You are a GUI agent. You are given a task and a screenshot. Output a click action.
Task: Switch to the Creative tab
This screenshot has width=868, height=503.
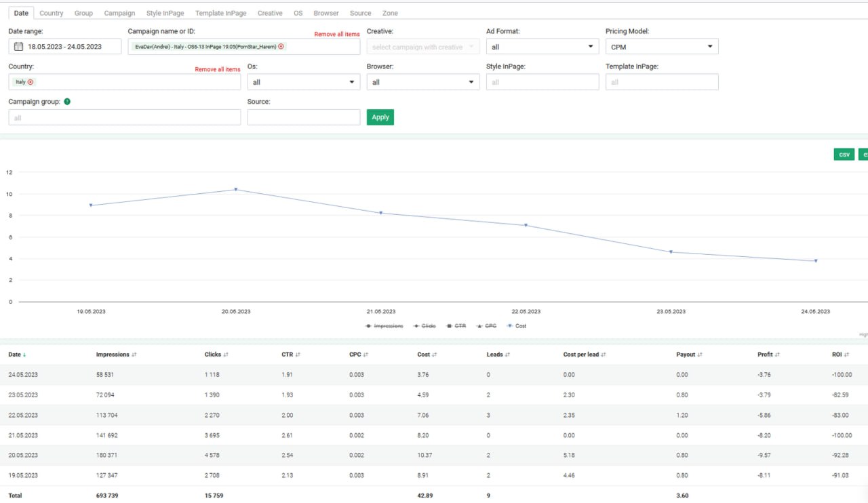(x=270, y=13)
